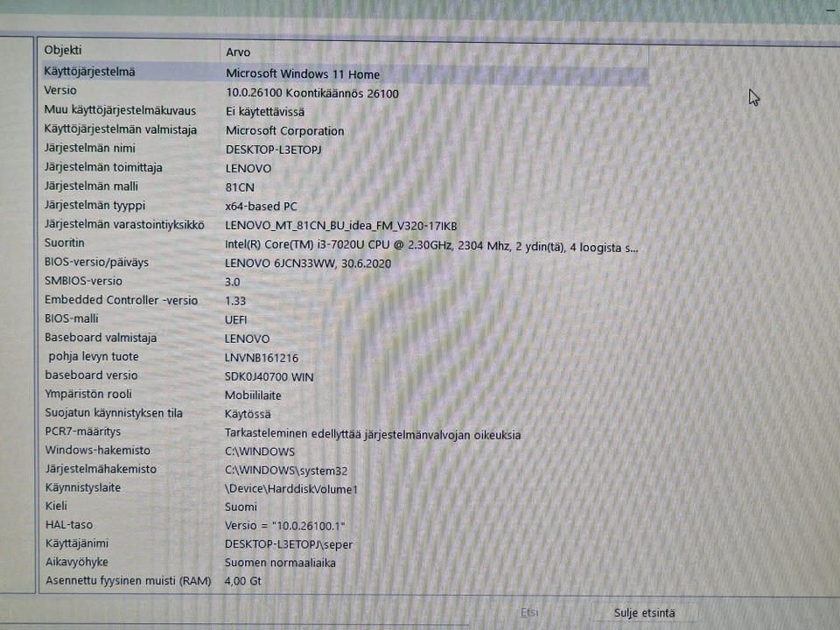This screenshot has height=630, width=840.
Task: Select the Aikavyöhyke row
Action: tap(77, 562)
